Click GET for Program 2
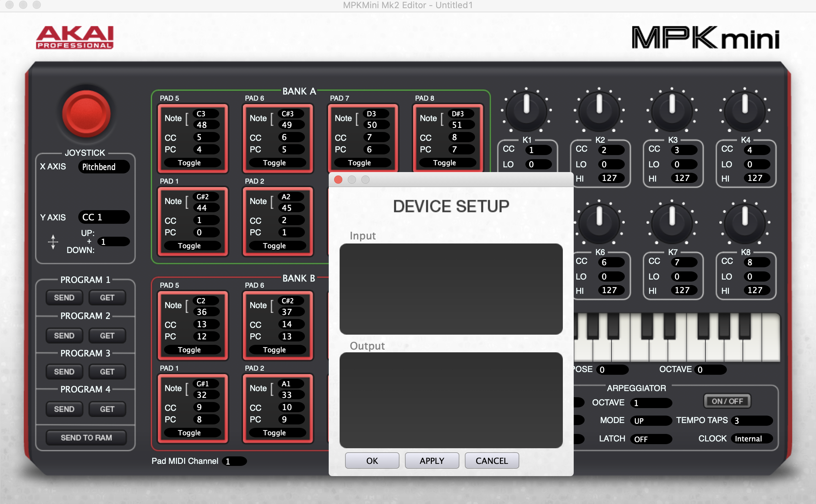Screen dimensions: 816x504 tap(107, 336)
